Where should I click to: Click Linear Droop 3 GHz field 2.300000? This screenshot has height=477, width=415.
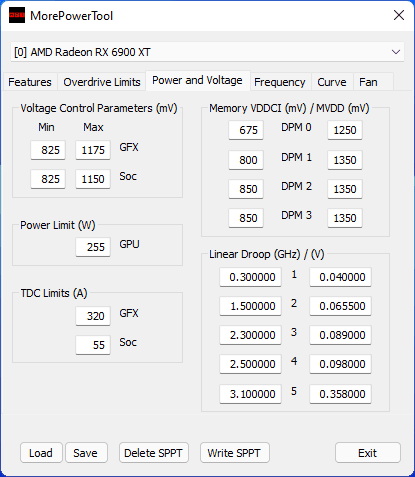coord(250,335)
